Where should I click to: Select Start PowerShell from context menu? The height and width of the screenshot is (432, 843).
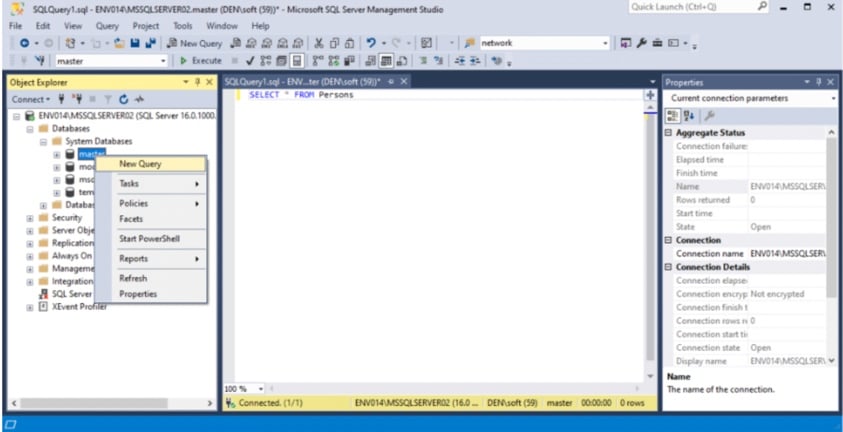click(x=149, y=239)
